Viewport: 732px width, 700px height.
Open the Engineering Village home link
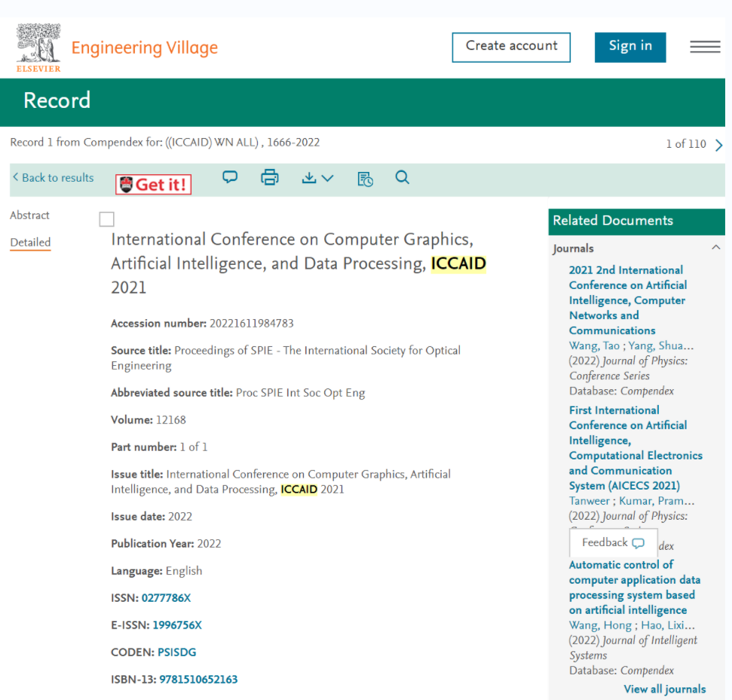point(144,48)
